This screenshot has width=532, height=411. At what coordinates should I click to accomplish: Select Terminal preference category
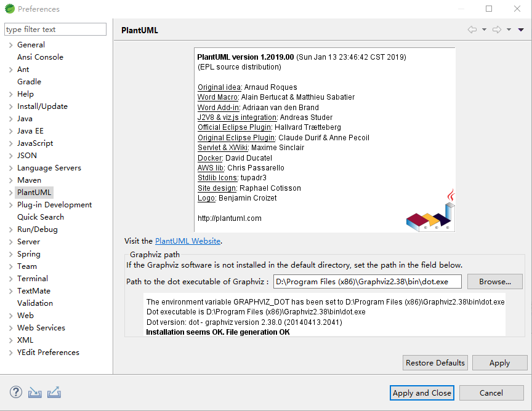pos(33,278)
